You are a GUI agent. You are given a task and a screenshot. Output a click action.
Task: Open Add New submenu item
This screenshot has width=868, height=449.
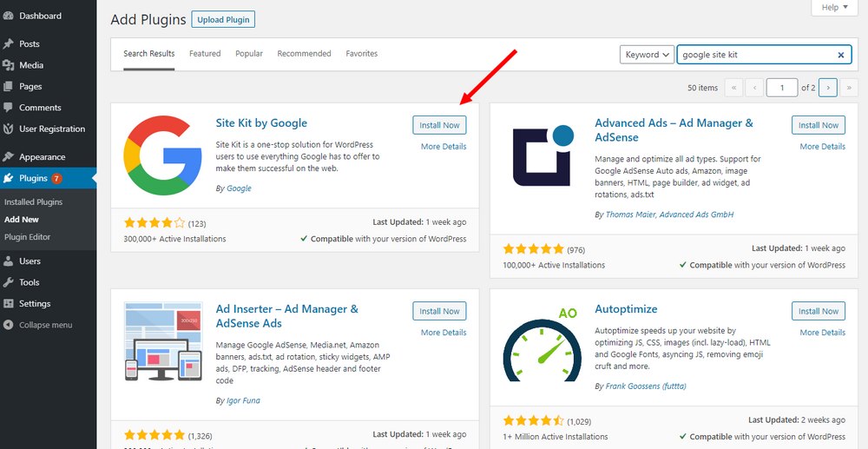[x=22, y=219]
